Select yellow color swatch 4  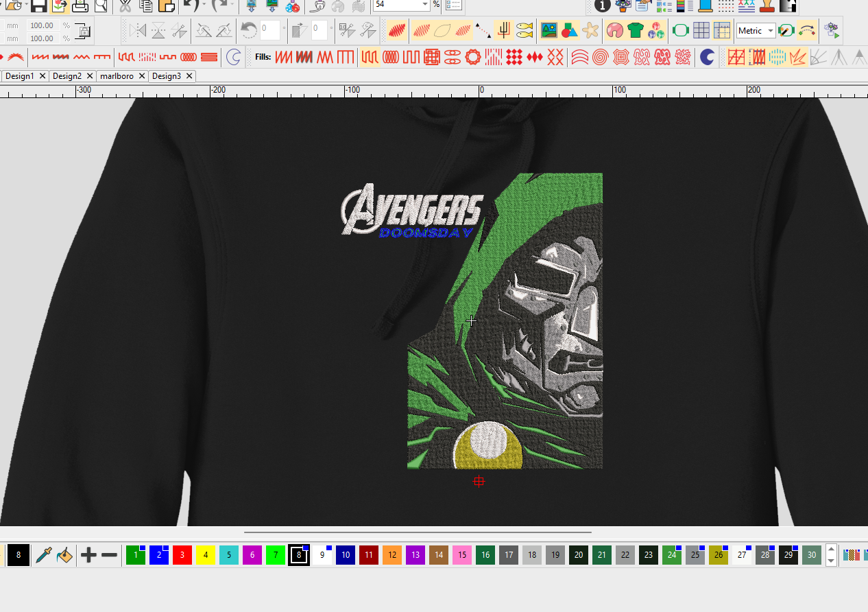(205, 555)
